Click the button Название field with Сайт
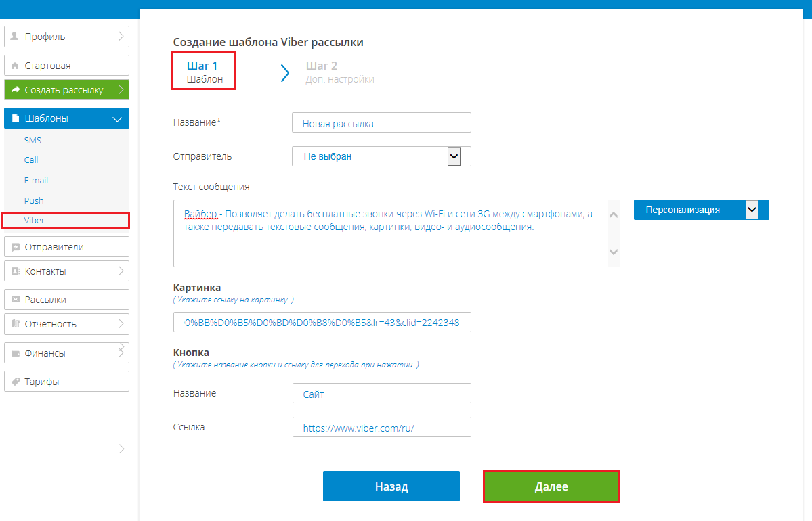 (x=382, y=393)
